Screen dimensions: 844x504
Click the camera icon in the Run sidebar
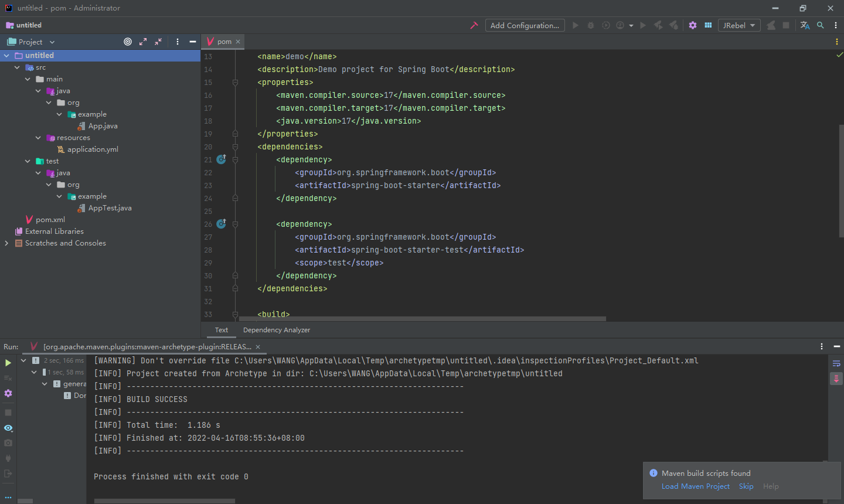pyautogui.click(x=8, y=443)
